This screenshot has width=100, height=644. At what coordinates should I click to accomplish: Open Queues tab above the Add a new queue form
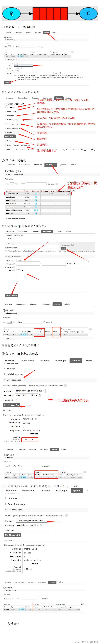[47, 32]
